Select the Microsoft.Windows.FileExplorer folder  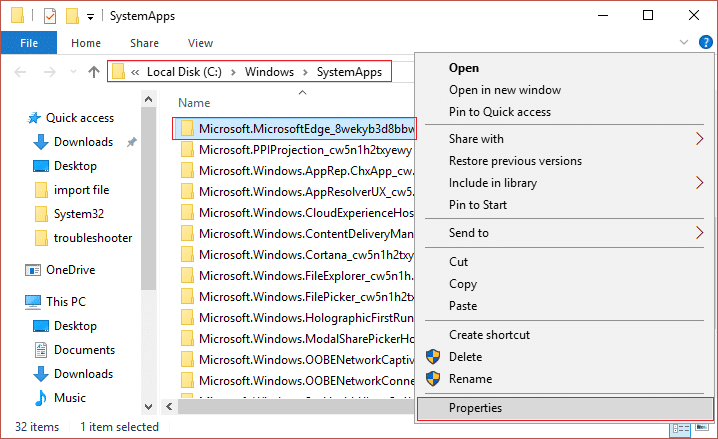click(x=296, y=276)
